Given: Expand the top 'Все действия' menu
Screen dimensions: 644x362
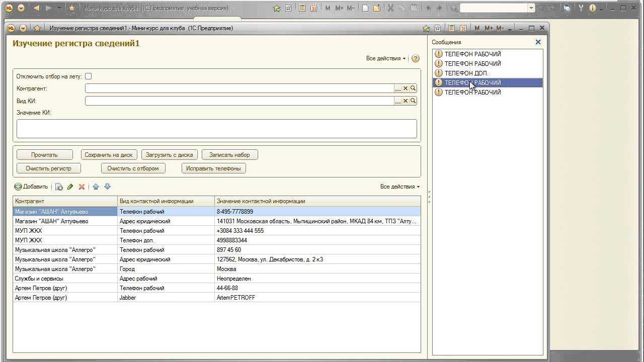Looking at the screenshot, I should tap(386, 58).
